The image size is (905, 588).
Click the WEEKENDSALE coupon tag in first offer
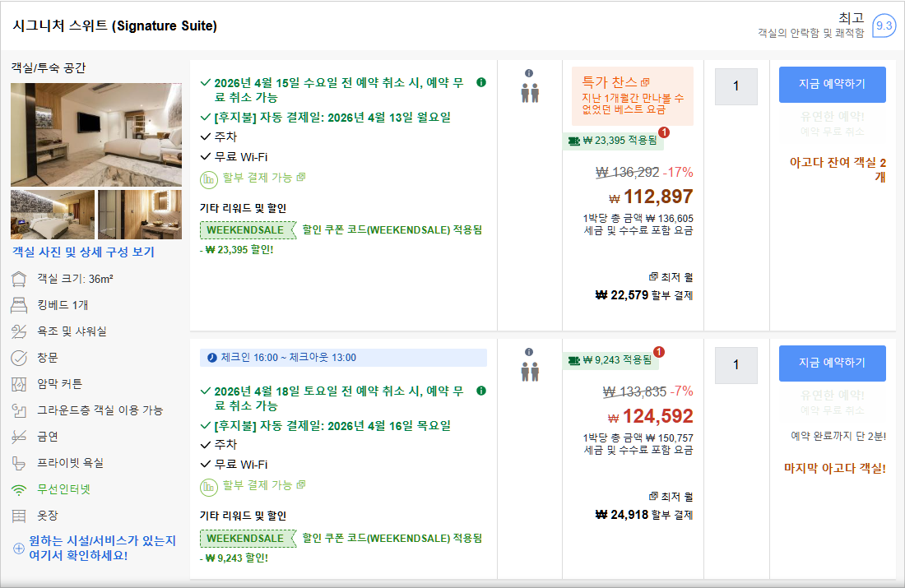pos(248,230)
